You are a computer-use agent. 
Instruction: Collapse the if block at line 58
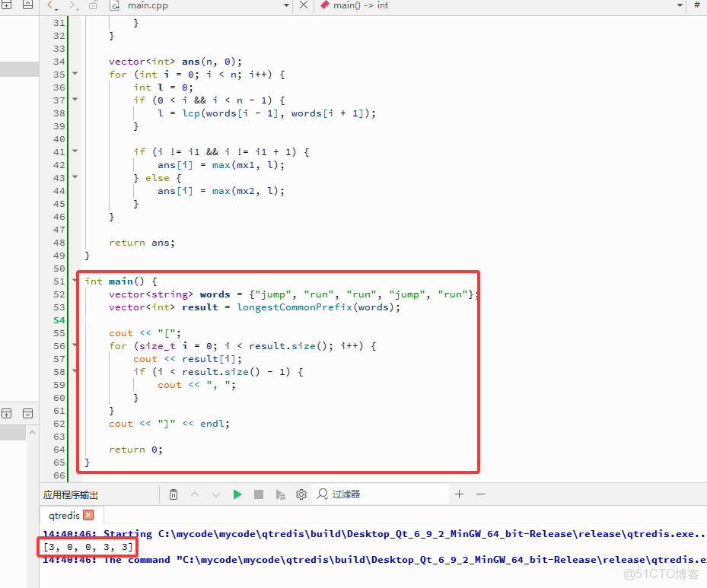pyautogui.click(x=75, y=370)
